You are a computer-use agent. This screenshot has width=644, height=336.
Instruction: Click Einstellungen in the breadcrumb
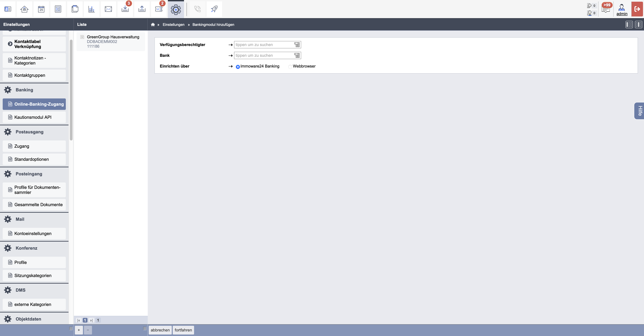click(x=173, y=25)
